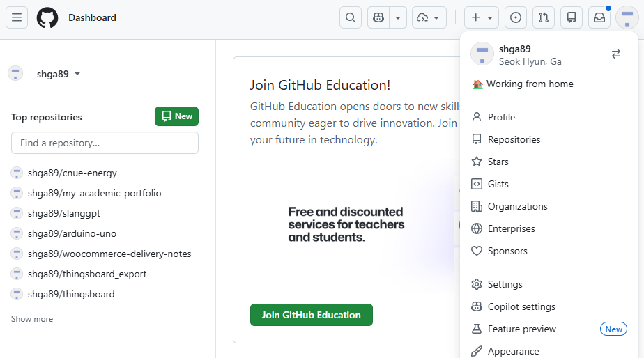Open the repositories icon in header
644x358 pixels.
tap(572, 17)
